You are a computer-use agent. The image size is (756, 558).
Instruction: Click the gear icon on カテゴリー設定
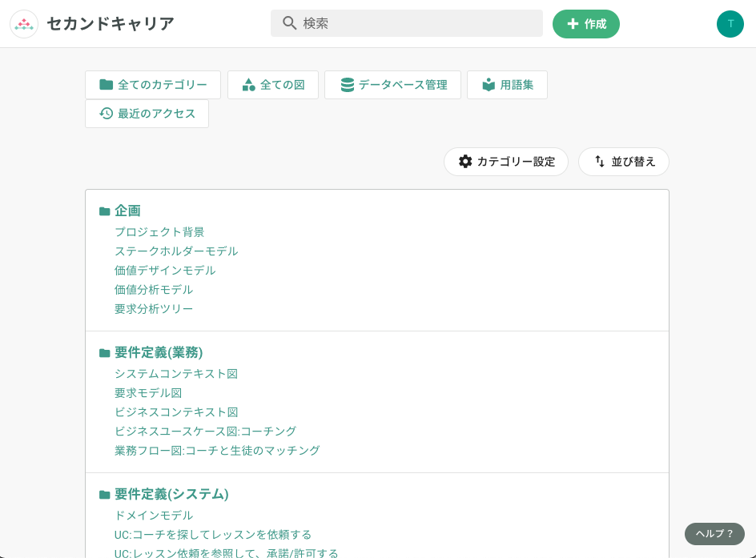[x=464, y=162]
